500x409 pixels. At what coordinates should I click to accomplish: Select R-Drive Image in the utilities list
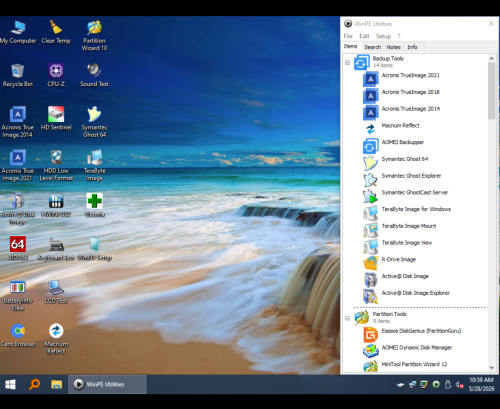coord(398,260)
